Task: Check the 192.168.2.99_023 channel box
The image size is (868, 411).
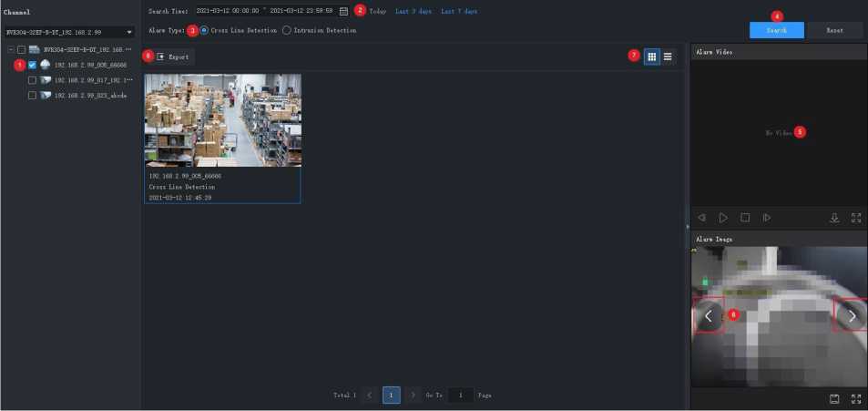Action: pos(32,95)
